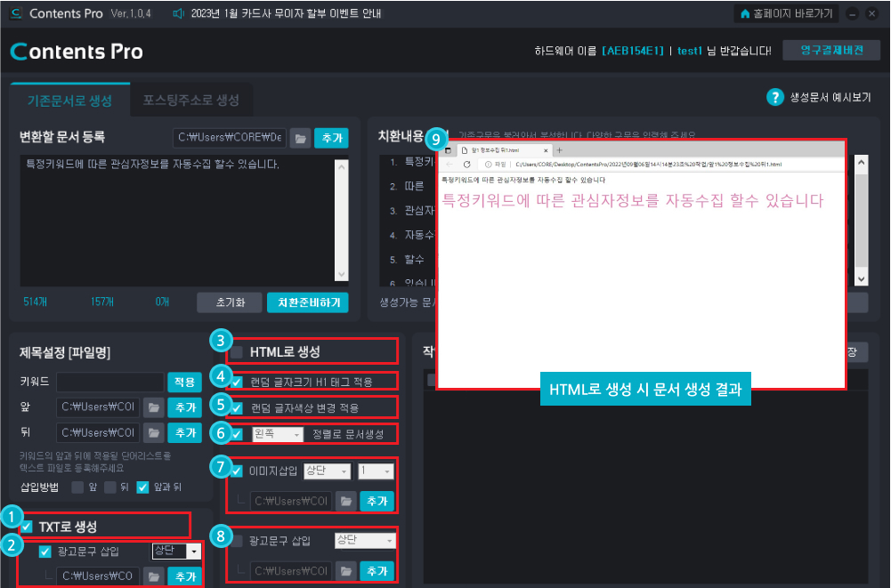Image resolution: width=891 pixels, height=588 pixels.
Task: Open folder browser for 뒤 keyword list
Action: [153, 433]
